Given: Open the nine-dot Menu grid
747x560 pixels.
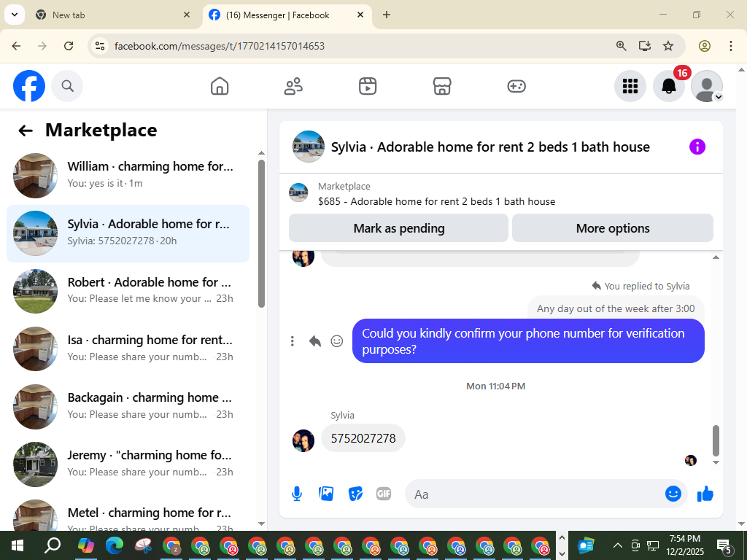Looking at the screenshot, I should (630, 86).
